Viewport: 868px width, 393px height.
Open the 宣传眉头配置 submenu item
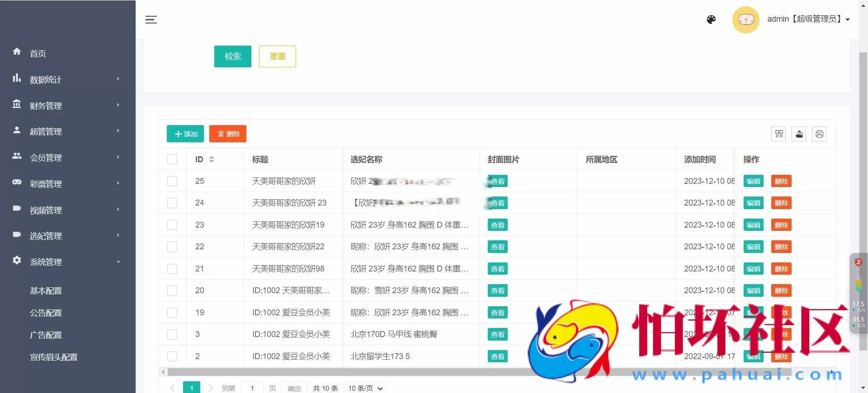(x=54, y=357)
